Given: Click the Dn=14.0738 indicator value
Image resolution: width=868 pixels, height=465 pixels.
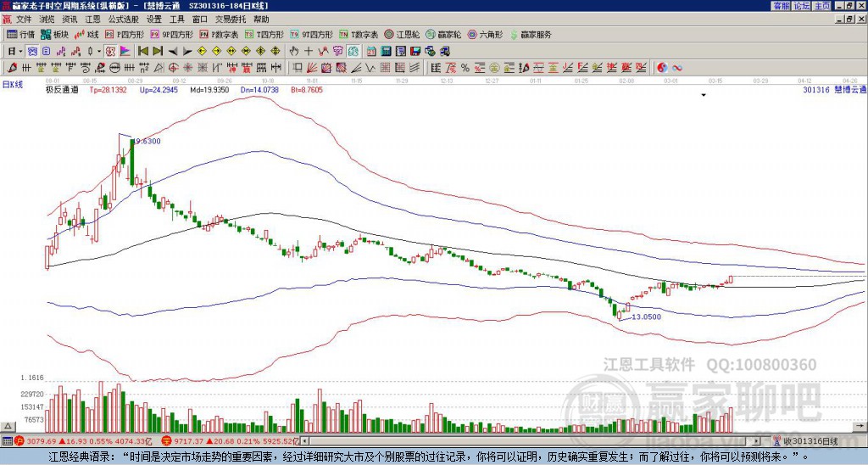Looking at the screenshot, I should pos(260,90).
